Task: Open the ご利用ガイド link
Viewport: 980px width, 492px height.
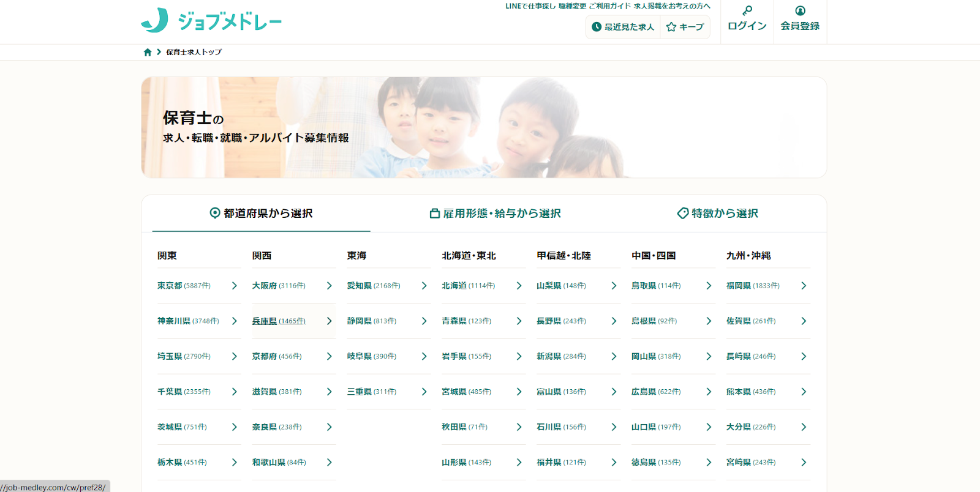Action: click(609, 6)
